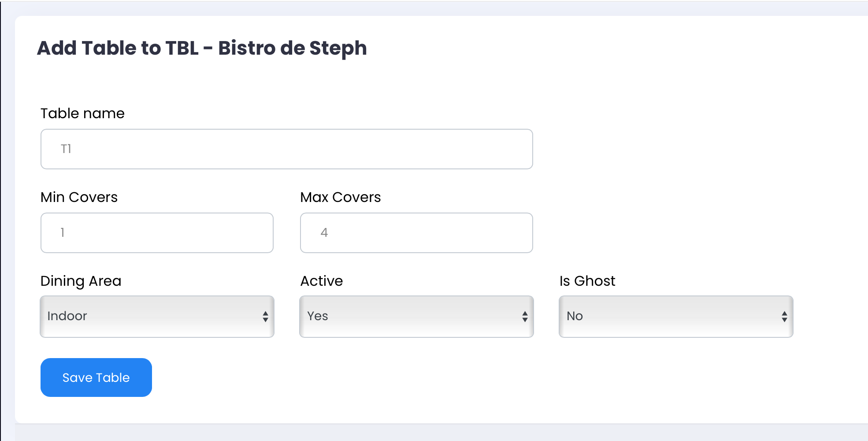Click the "Yes" value in Active

click(317, 316)
